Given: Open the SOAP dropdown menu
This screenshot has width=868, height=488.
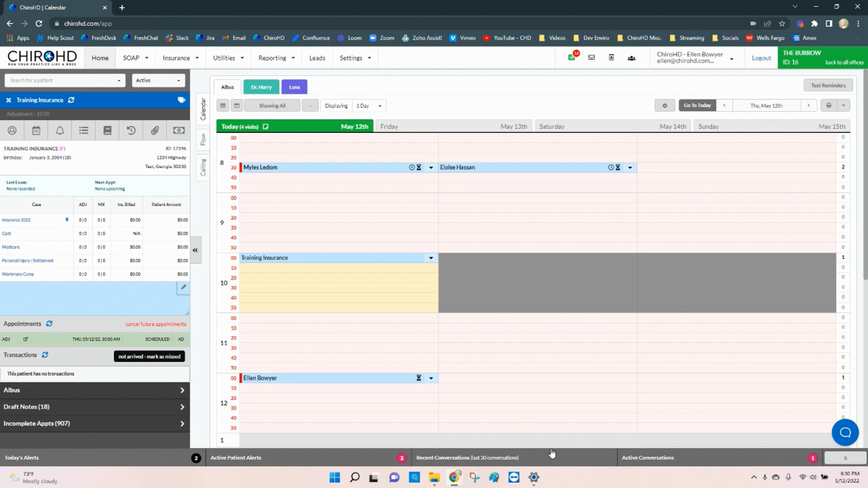Looking at the screenshot, I should pyautogui.click(x=136, y=58).
